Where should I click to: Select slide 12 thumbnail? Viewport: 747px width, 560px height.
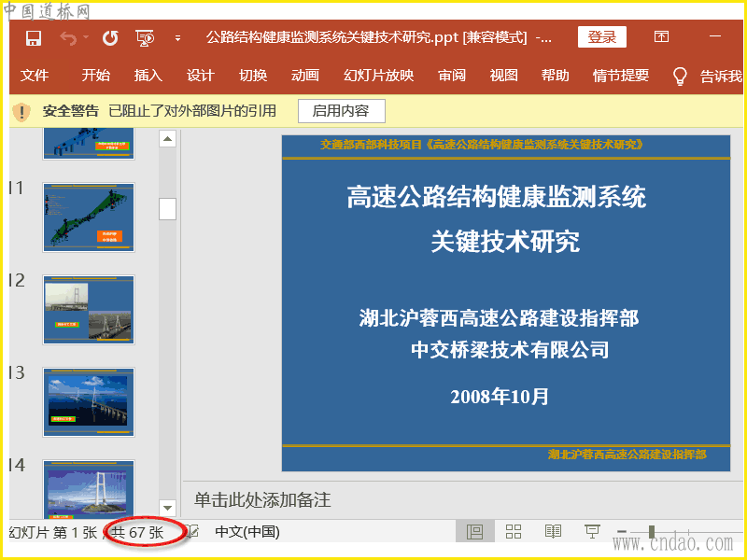89,310
